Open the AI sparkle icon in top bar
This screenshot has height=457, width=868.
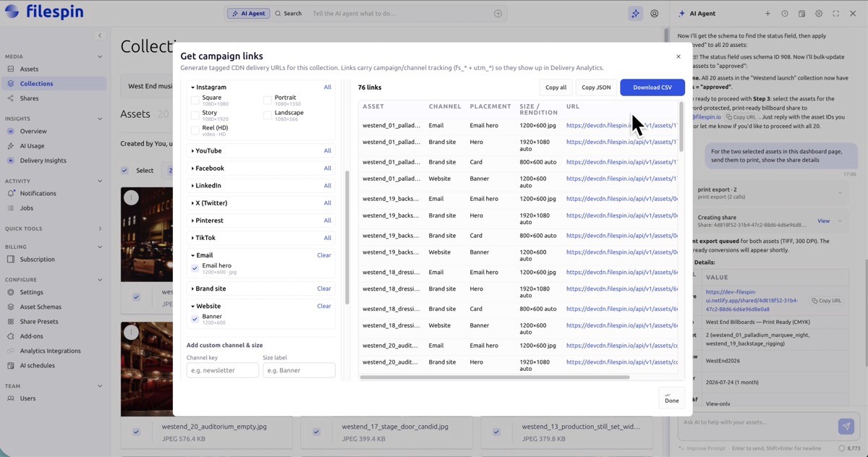(x=635, y=14)
